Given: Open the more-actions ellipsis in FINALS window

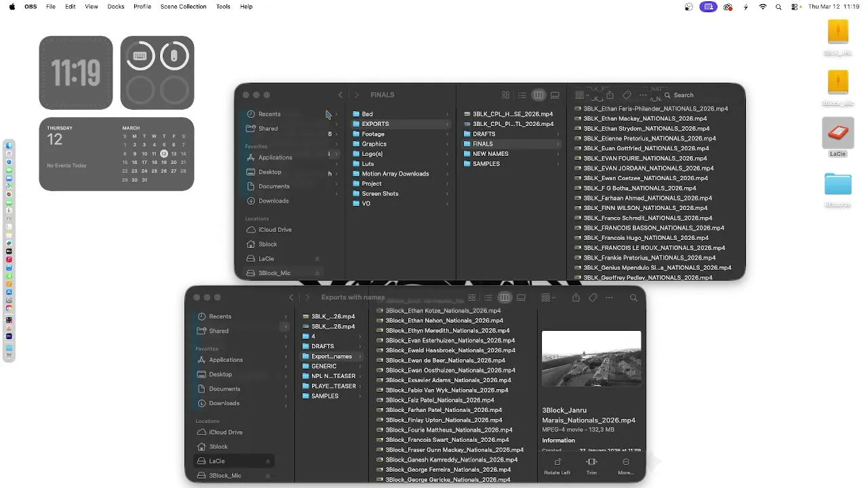Looking at the screenshot, I should click(x=644, y=95).
